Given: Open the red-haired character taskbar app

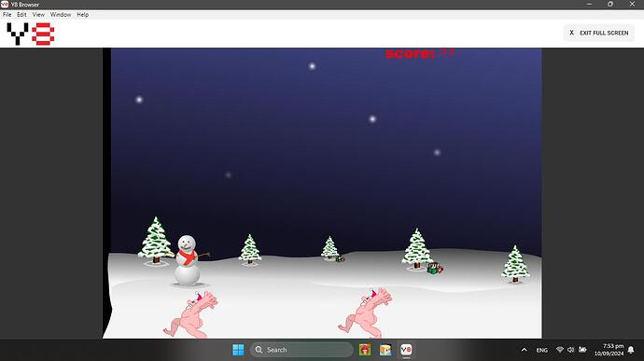Looking at the screenshot, I should [365, 350].
